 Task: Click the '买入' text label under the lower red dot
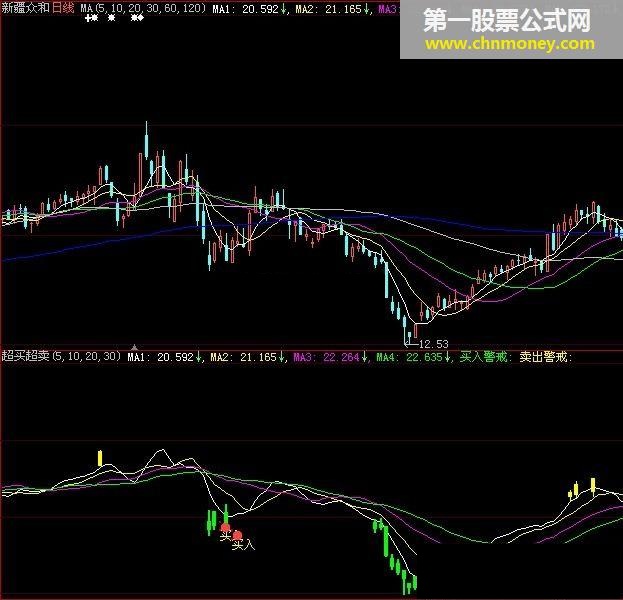pos(243,545)
